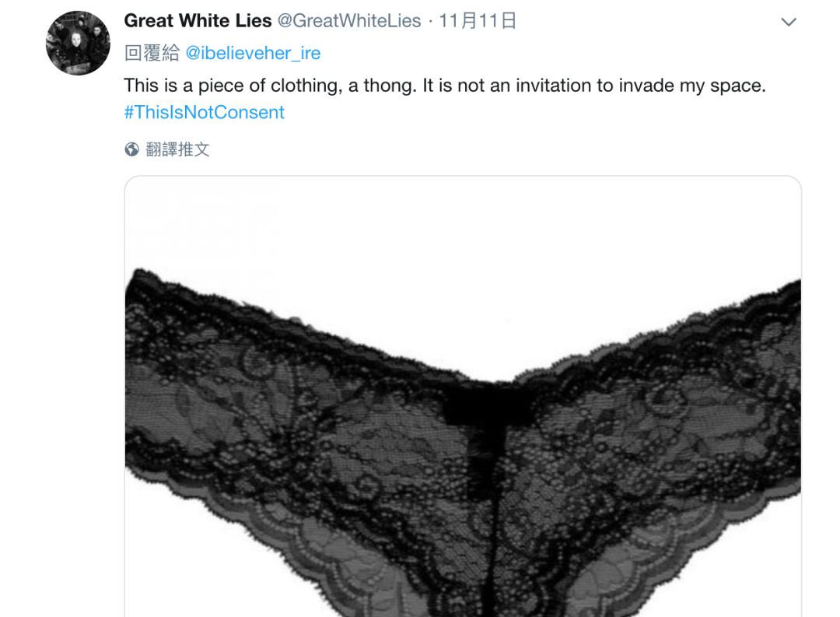Open the @GreatWhiteLies handle
840x617 pixels.
tap(349, 20)
